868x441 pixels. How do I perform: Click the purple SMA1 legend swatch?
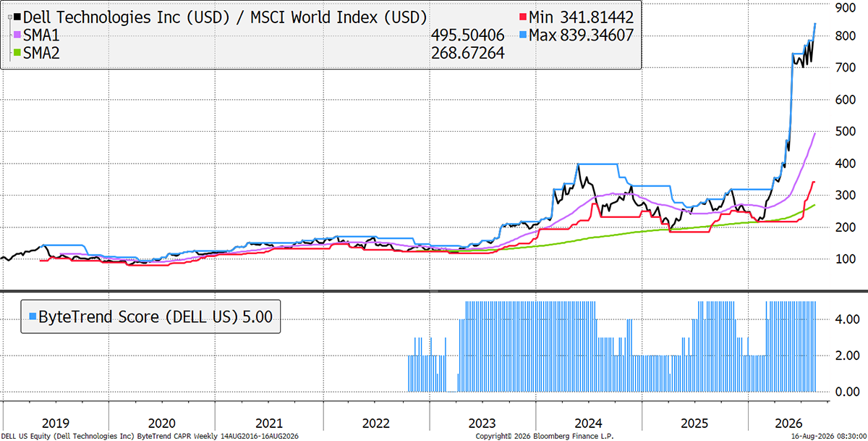coord(17,35)
